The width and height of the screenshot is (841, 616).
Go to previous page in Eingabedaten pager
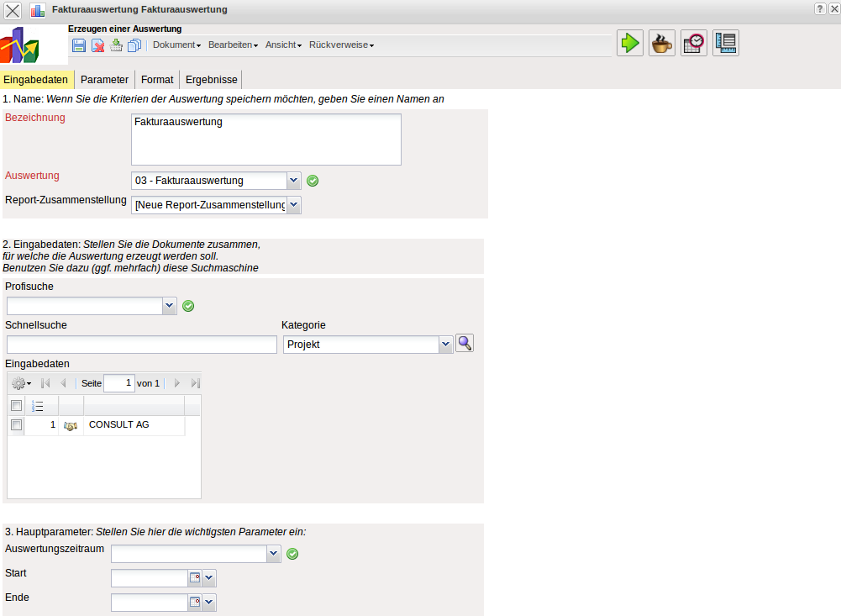click(63, 383)
